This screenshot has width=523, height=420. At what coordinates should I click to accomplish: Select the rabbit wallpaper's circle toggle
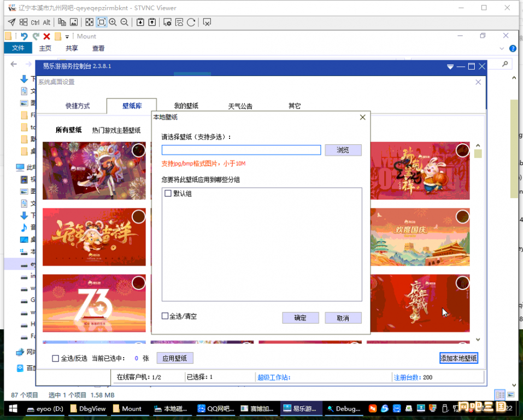coord(462,150)
